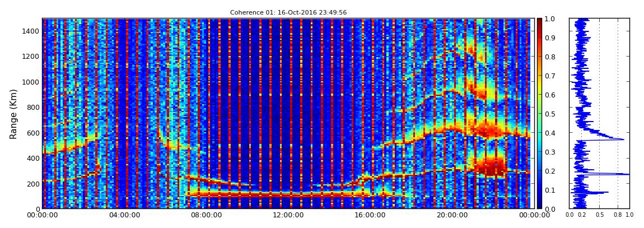644x228 pixels.
Task: Click the 800 range tick label
Action: pos(32,107)
